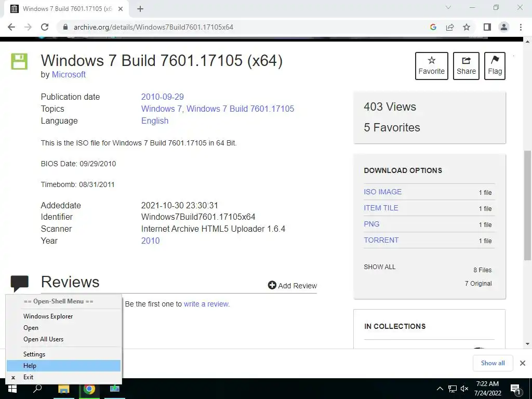Choose Exit from Open-Shell menu

(64, 377)
